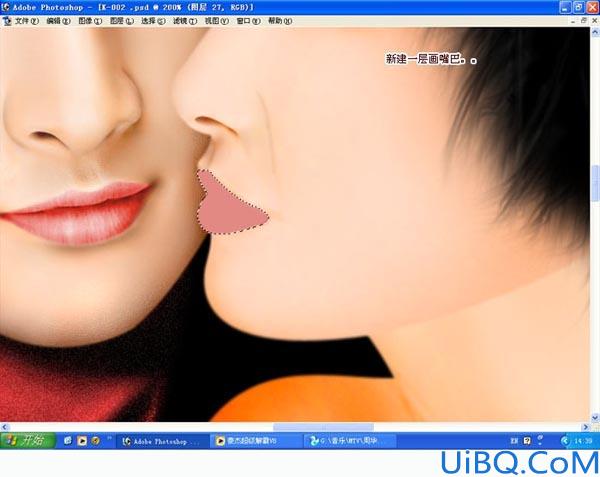
Task: Click the Photoshop icon in the title bar
Action: pyautogui.click(x=5, y=7)
